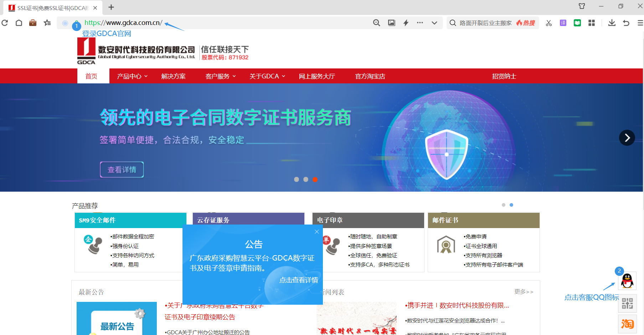Go to browser home page icon
Viewport: 644px width, 335px height.
point(19,23)
